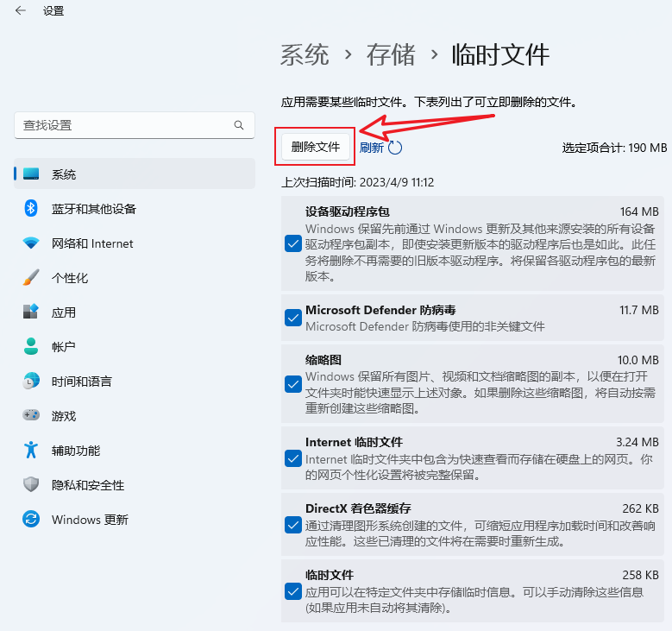Viewport: 672px width, 631px height.
Task: Click the paintbrush icon for 个性化
Action: (31, 278)
